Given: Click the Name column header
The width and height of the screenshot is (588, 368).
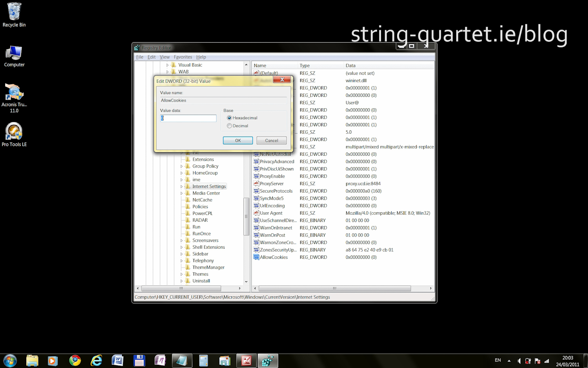Looking at the screenshot, I should [274, 66].
